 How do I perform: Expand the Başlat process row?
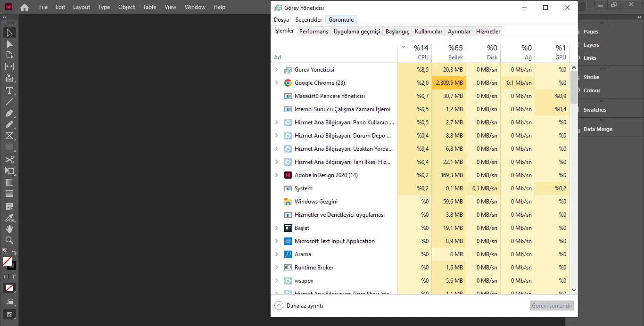[276, 228]
